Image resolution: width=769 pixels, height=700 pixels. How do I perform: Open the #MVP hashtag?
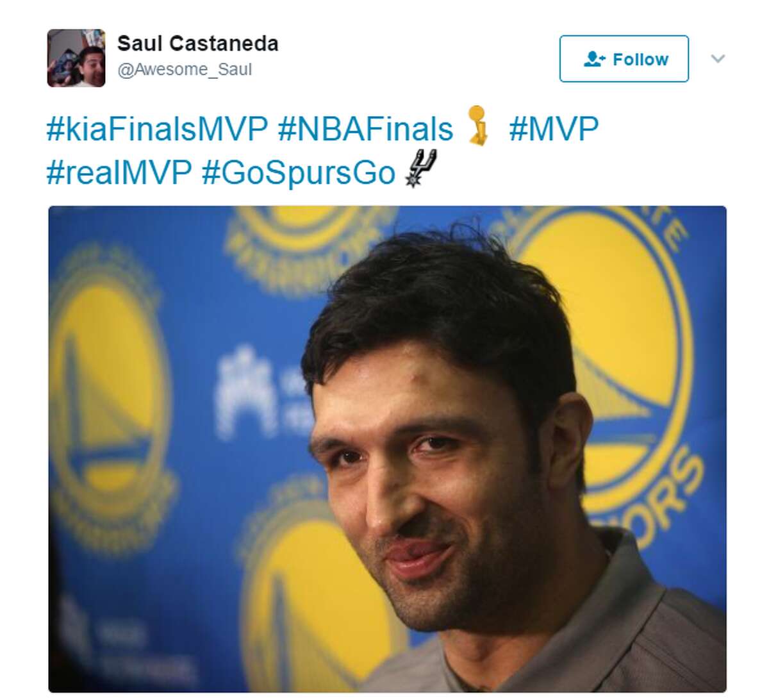(x=554, y=129)
